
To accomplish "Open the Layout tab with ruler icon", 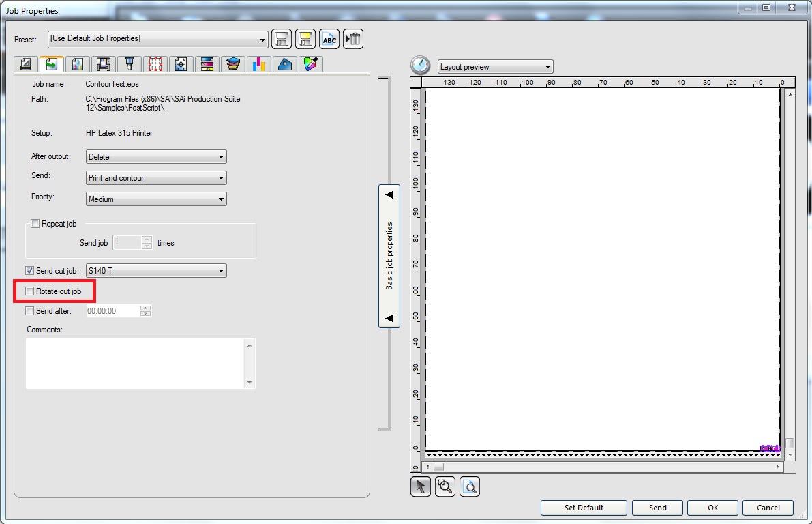I will coord(26,64).
